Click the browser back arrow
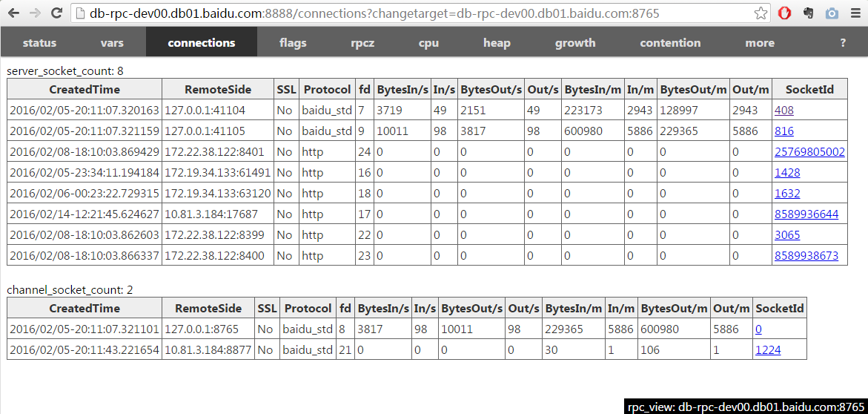The height and width of the screenshot is (414, 868). [14, 13]
